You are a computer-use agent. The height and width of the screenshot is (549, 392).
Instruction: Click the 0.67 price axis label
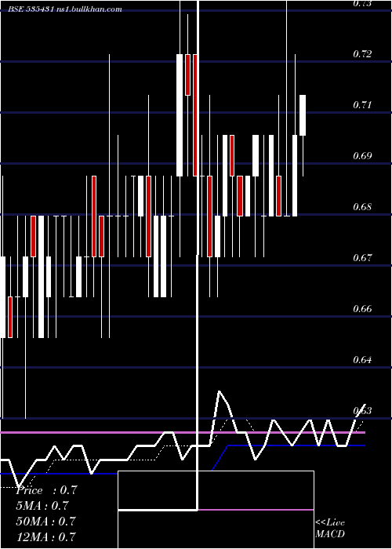pyautogui.click(x=362, y=258)
